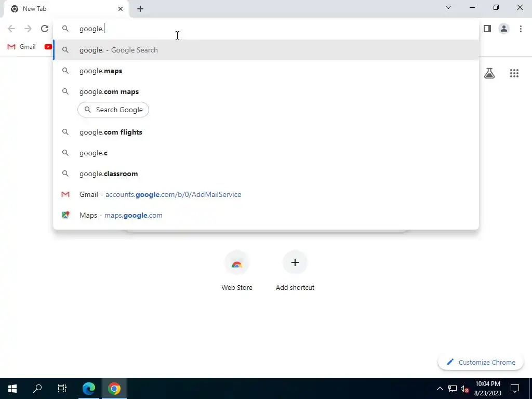Choose the 'google.com flights' suggestion

pos(266,132)
